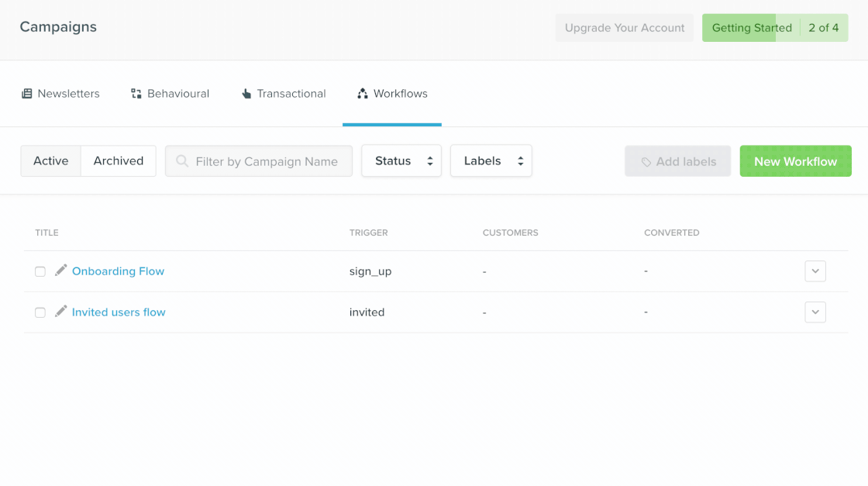Open the Onboarding Flow workflow
Screen dimensions: 868x486
(x=118, y=271)
